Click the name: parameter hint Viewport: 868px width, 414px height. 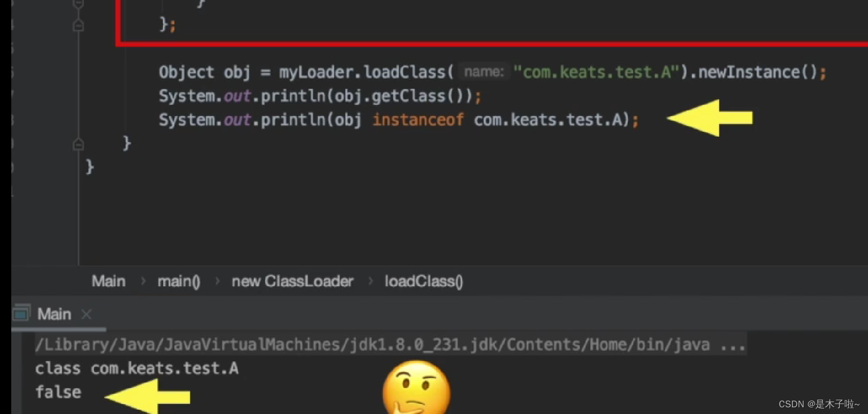coord(483,72)
